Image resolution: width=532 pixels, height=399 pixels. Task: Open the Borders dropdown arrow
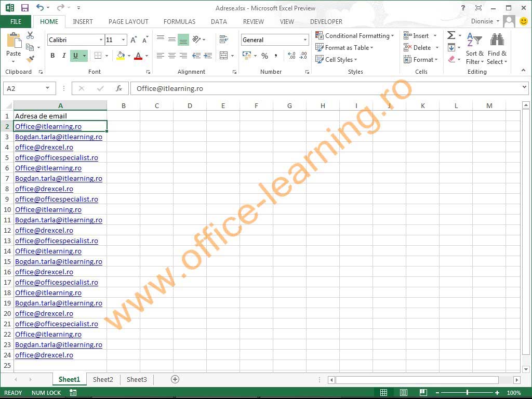(107, 56)
